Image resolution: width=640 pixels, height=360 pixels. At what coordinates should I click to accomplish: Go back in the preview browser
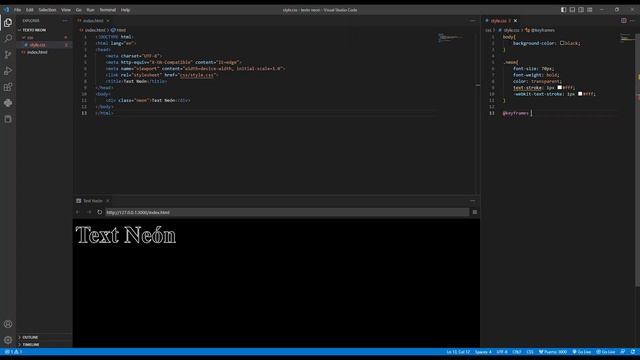(78, 212)
